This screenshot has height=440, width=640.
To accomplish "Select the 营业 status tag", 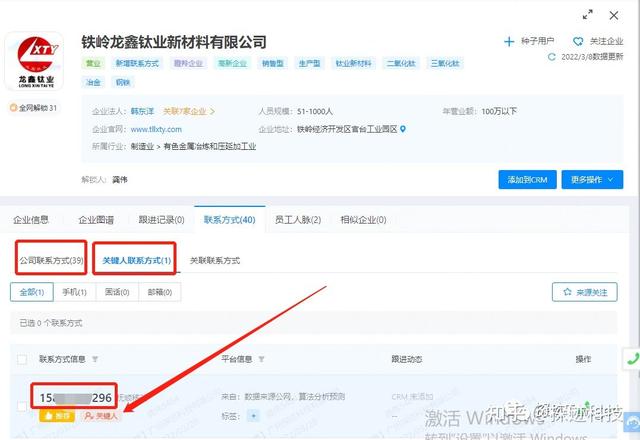I will [93, 63].
